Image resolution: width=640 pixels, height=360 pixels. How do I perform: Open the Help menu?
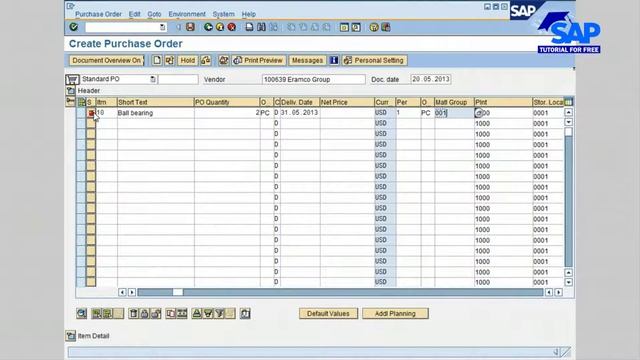pos(249,14)
